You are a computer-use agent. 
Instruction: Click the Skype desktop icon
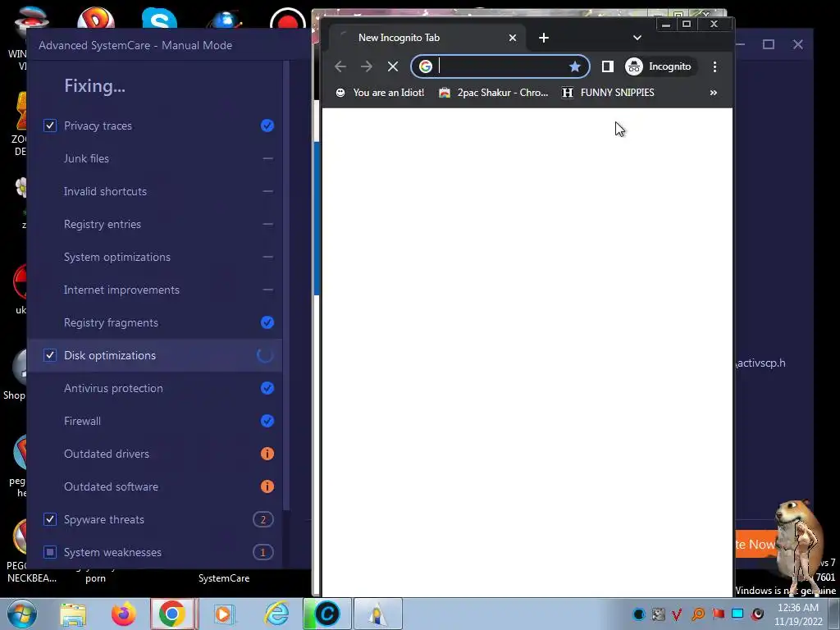click(x=160, y=20)
